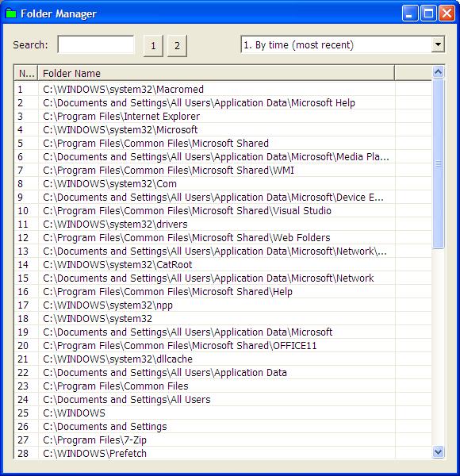Minimize the Folder Manager window

tap(409, 13)
